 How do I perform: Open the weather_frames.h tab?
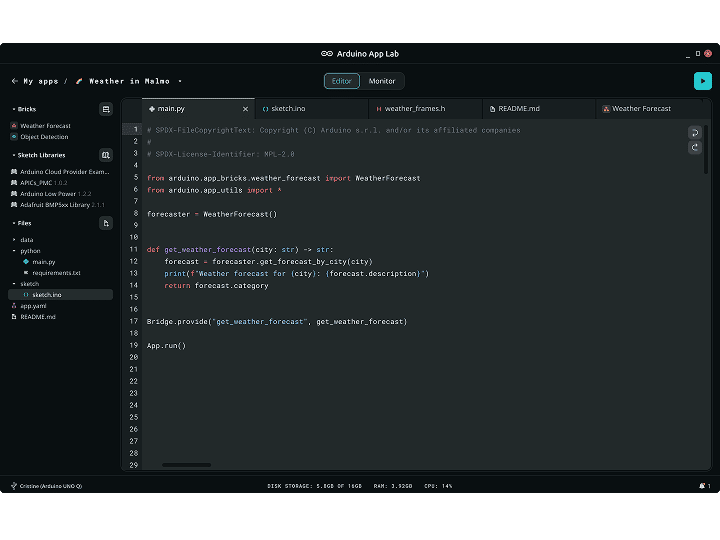(425, 109)
